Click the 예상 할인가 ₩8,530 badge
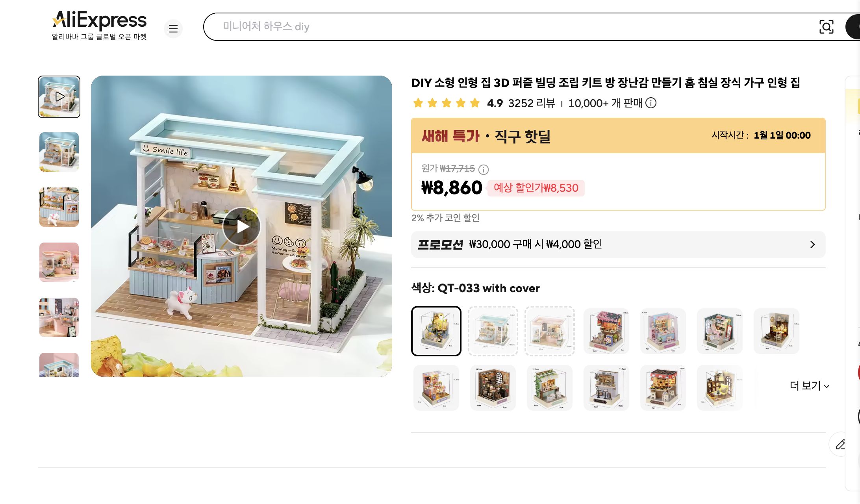 (536, 188)
